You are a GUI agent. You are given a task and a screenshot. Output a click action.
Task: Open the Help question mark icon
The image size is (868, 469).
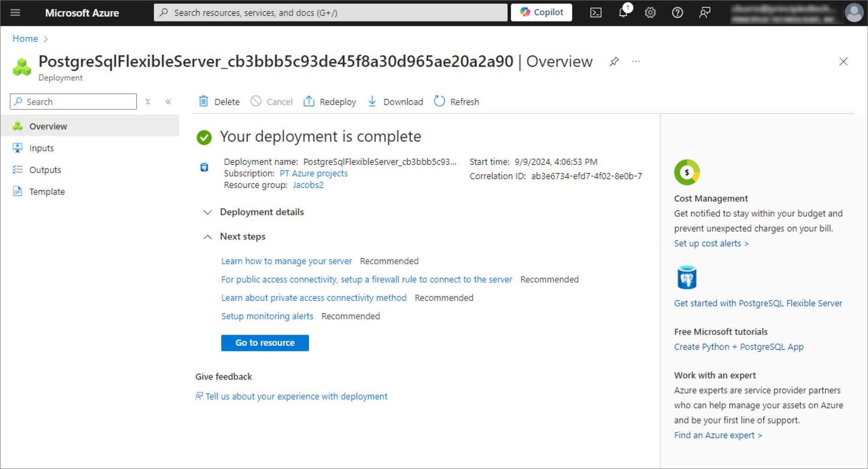(x=677, y=13)
